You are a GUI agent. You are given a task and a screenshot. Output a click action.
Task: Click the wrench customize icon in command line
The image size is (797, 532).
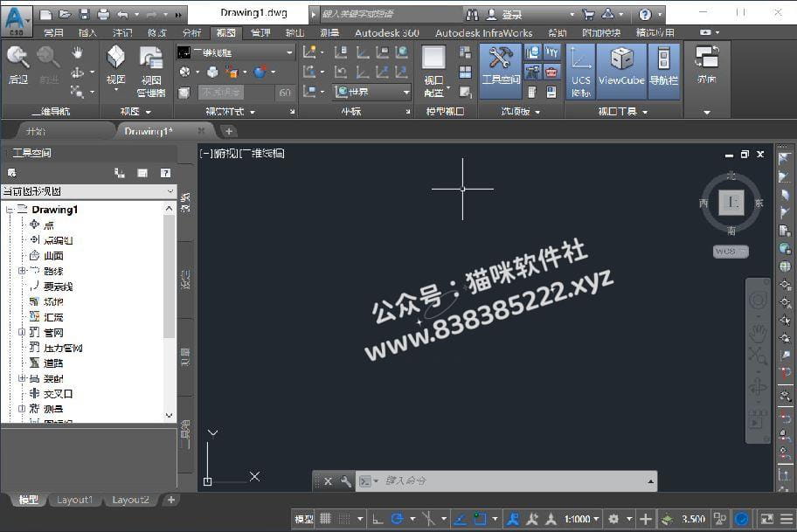pos(346,480)
